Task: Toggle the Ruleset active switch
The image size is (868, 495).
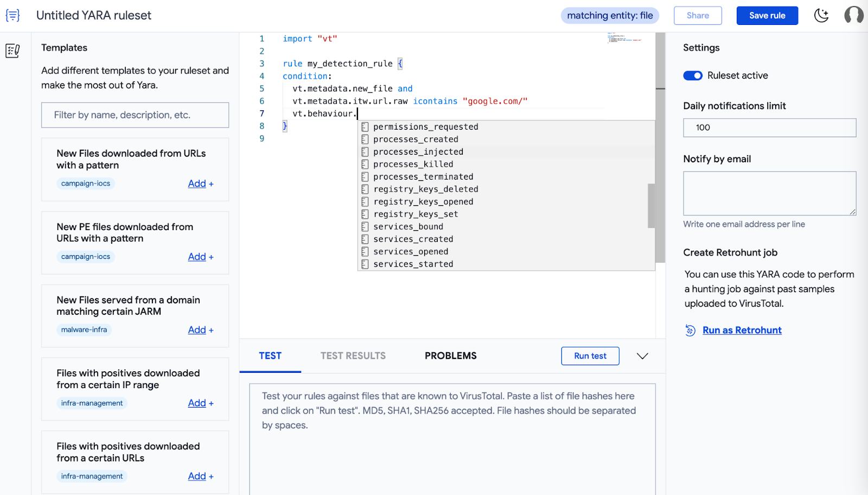Action: coord(693,75)
